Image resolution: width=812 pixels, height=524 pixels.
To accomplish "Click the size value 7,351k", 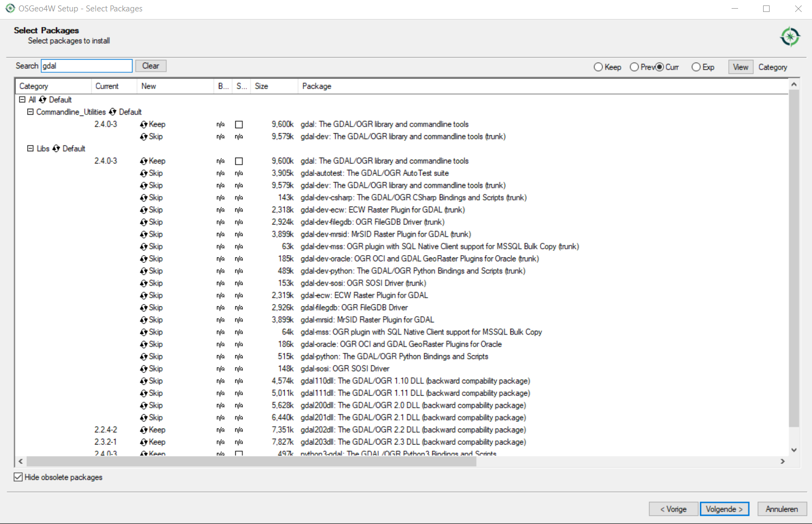I will click(x=283, y=430).
